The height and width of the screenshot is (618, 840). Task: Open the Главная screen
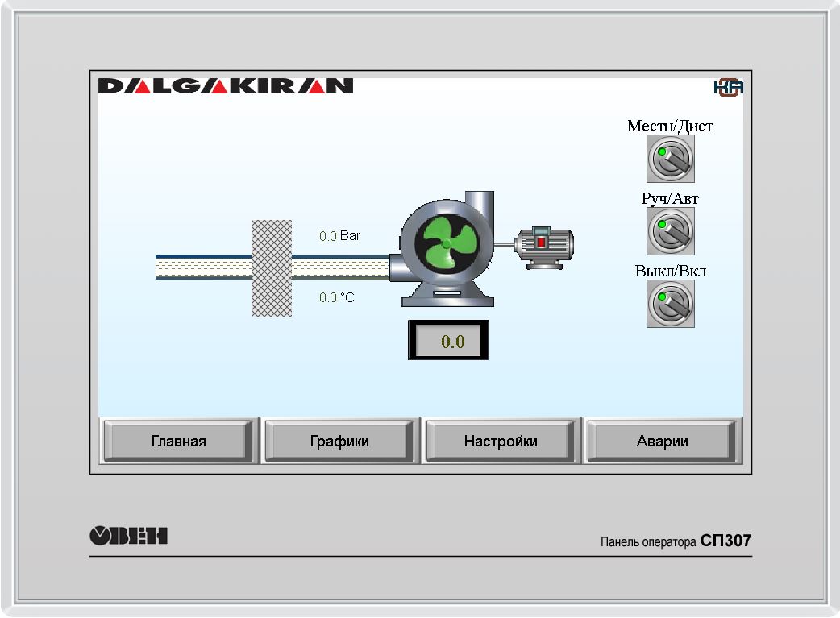(179, 441)
